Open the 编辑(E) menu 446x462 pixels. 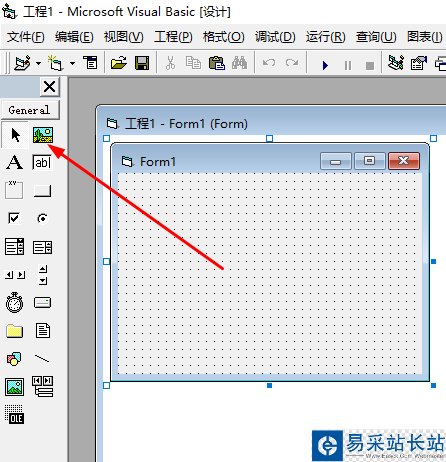74,37
